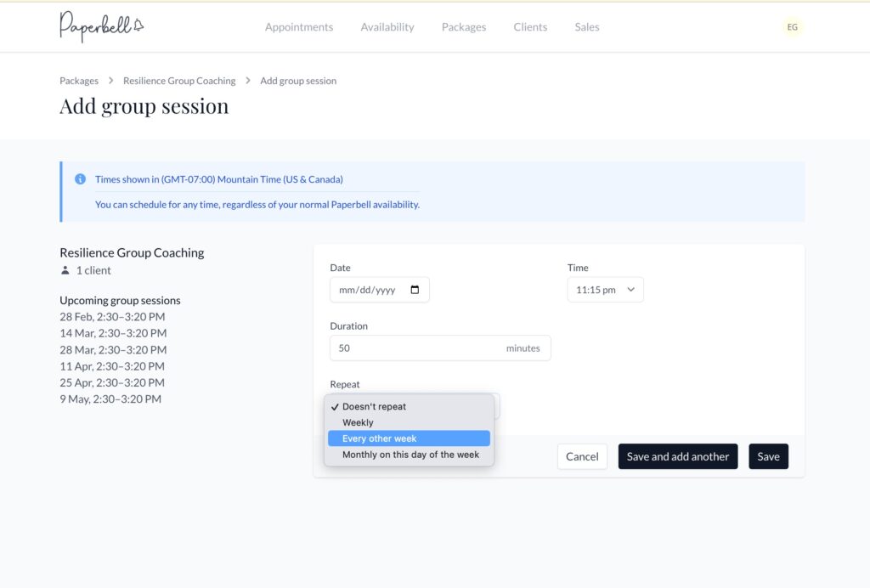Click the client person icon
This screenshot has width=870, height=588.
coord(65,271)
